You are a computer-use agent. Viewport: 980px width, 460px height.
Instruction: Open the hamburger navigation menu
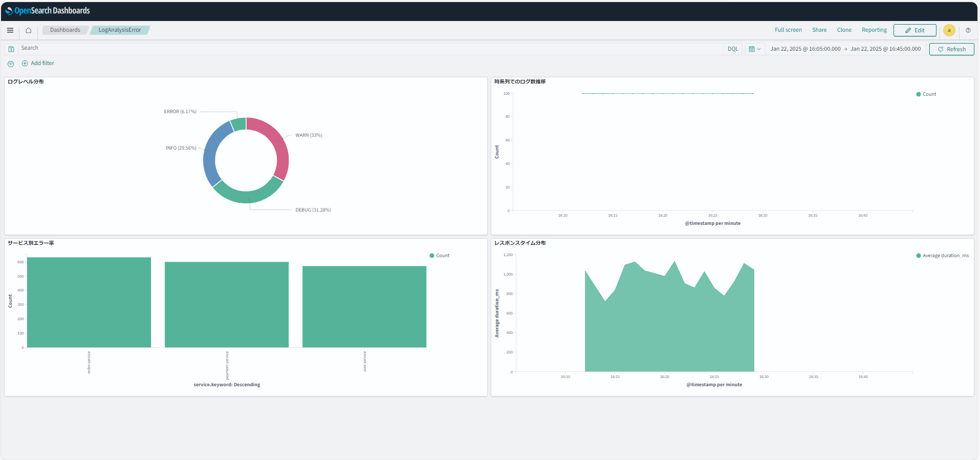[x=10, y=30]
